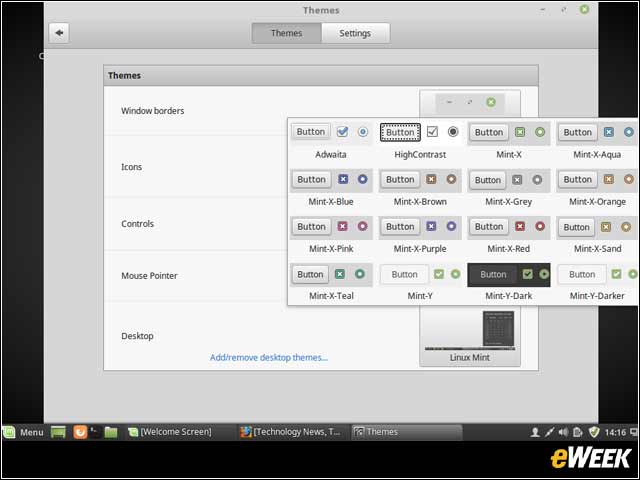Viewport: 640px width, 480px height.
Task: Open the clock showing 14:16
Action: [x=615, y=432]
